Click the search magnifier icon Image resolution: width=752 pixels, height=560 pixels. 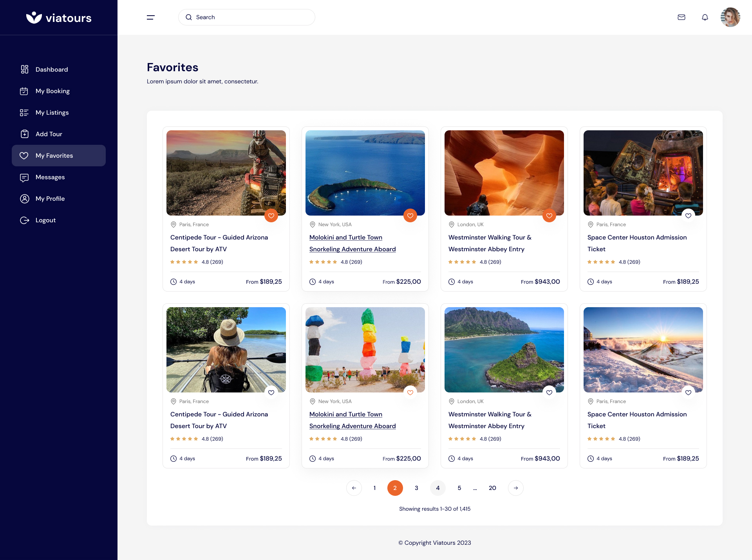188,17
